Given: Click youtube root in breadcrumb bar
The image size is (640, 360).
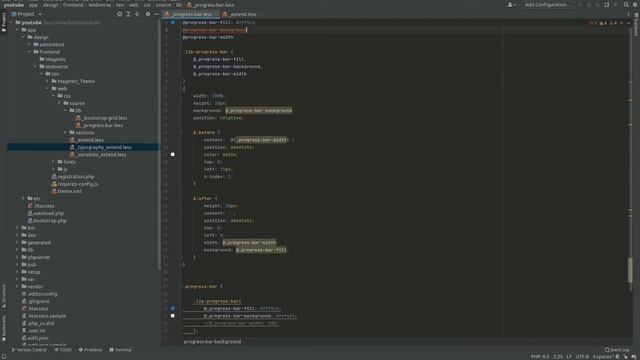Looking at the screenshot, I should pos(14,5).
